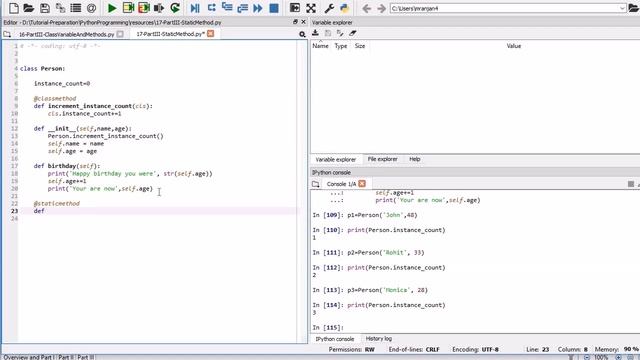Screen dimensions: 640x360
Task: Go forward in directory history
Action: pyautogui.click(x=381, y=8)
